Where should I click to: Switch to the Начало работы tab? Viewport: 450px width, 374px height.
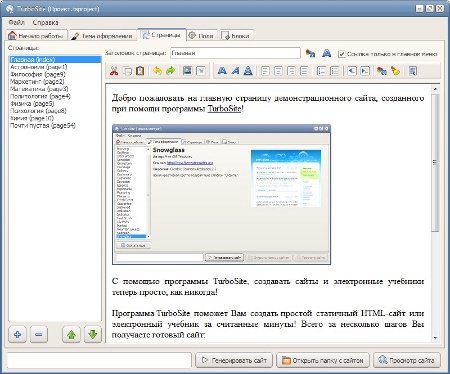click(x=36, y=35)
